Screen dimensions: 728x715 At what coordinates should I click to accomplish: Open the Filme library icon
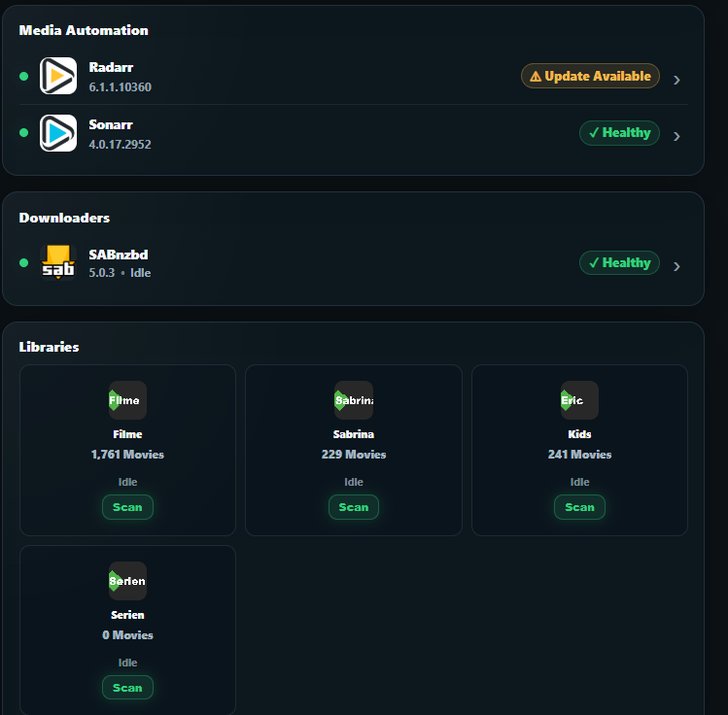point(127,400)
